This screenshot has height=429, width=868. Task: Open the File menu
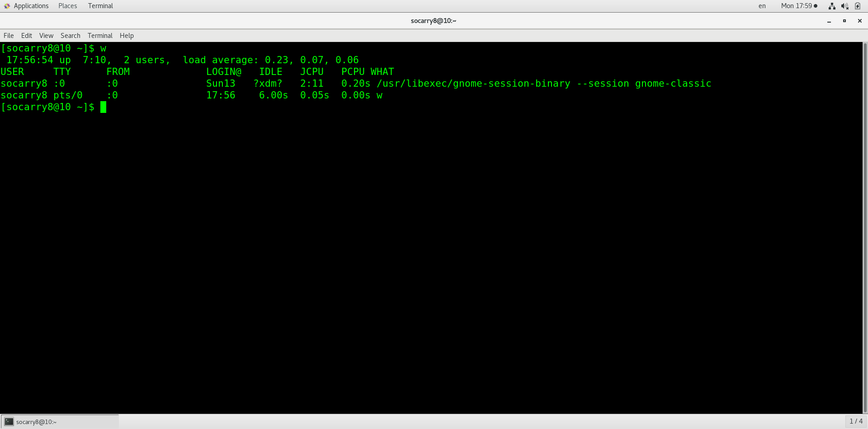(x=9, y=36)
